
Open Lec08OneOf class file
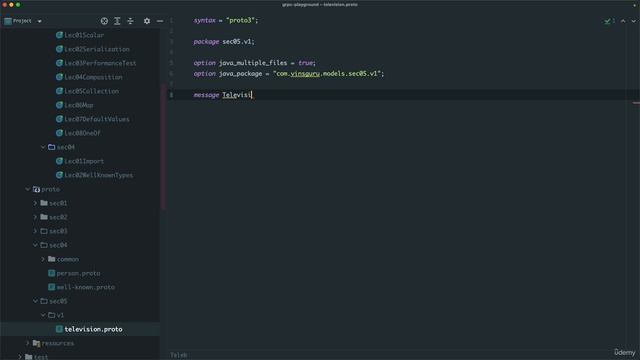click(82, 133)
